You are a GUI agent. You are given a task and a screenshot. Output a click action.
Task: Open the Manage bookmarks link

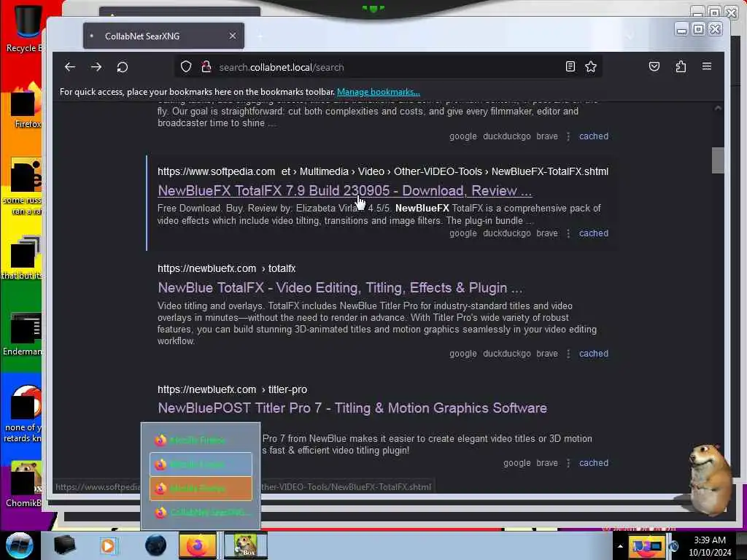click(x=379, y=92)
